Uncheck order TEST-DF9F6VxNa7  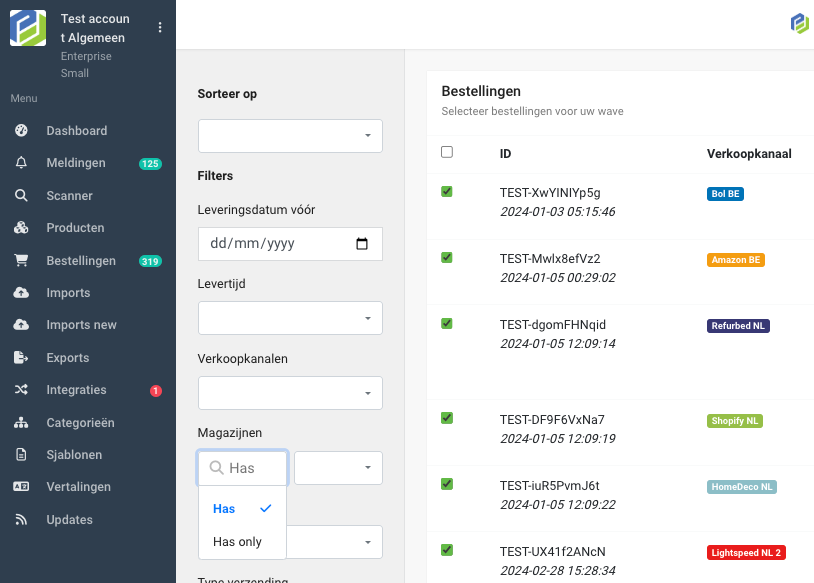coord(447,419)
